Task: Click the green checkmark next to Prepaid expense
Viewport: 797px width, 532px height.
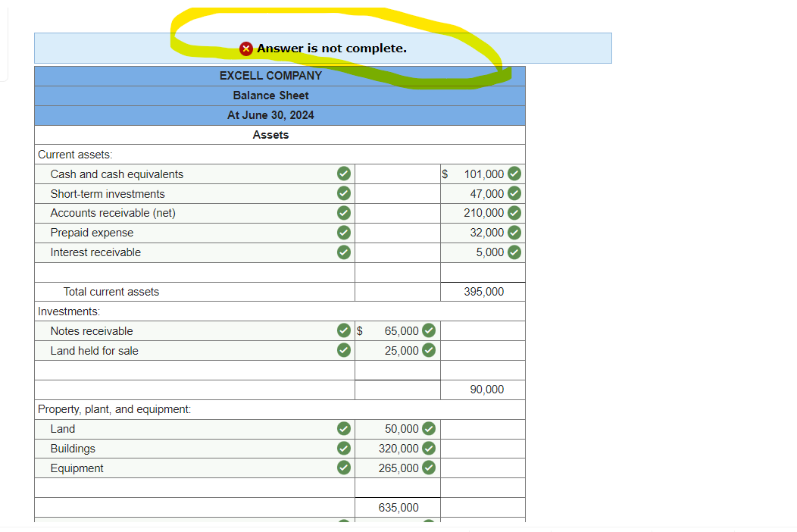Action: [343, 233]
